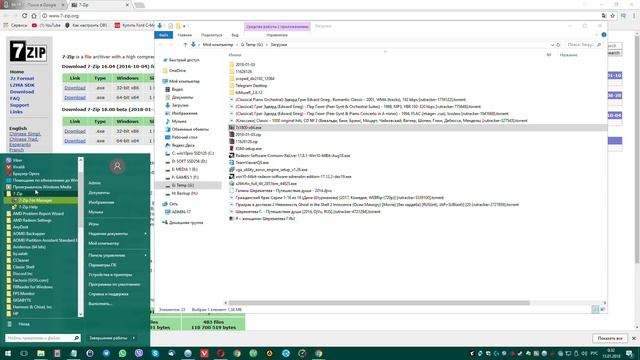Select Рабочий стол in navigation pane
This screenshot has height=360, width=640.
pyautogui.click(x=182, y=138)
